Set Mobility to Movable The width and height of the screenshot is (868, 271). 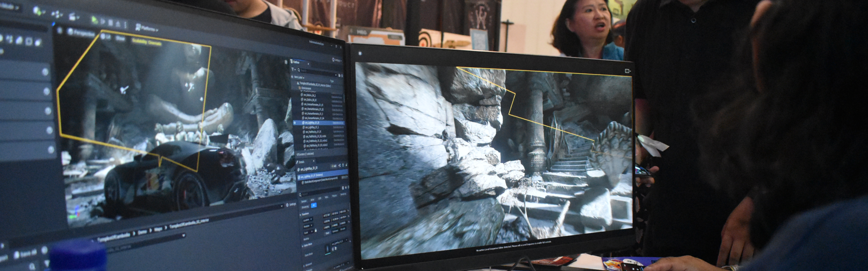[x=344, y=229]
